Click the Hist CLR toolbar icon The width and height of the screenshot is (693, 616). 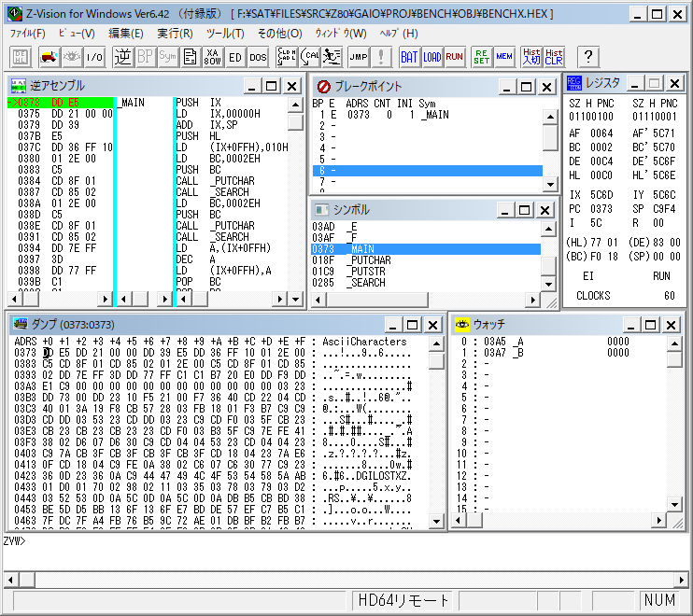(554, 57)
